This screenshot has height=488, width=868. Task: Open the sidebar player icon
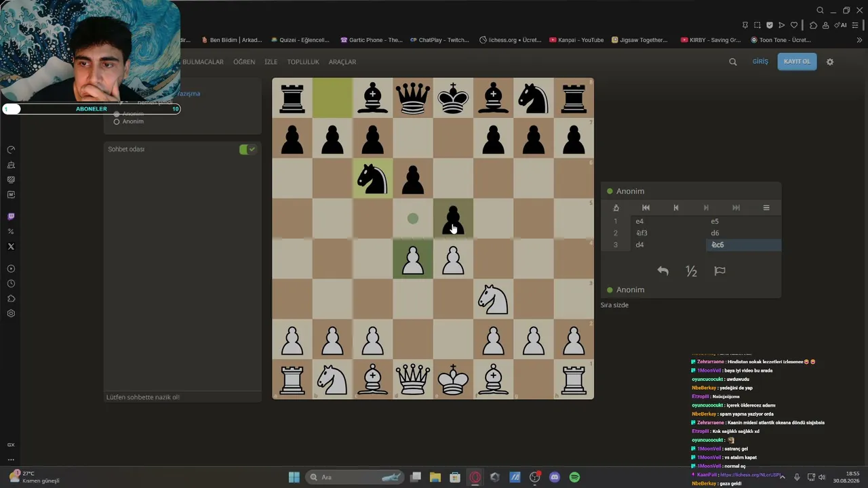(11, 269)
